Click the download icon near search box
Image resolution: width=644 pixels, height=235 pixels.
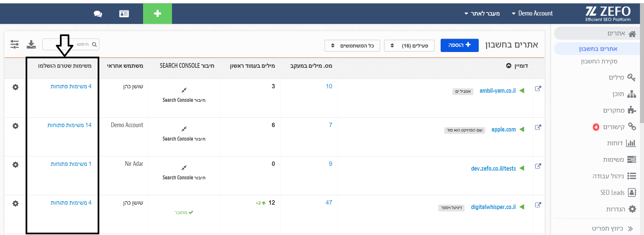(31, 45)
